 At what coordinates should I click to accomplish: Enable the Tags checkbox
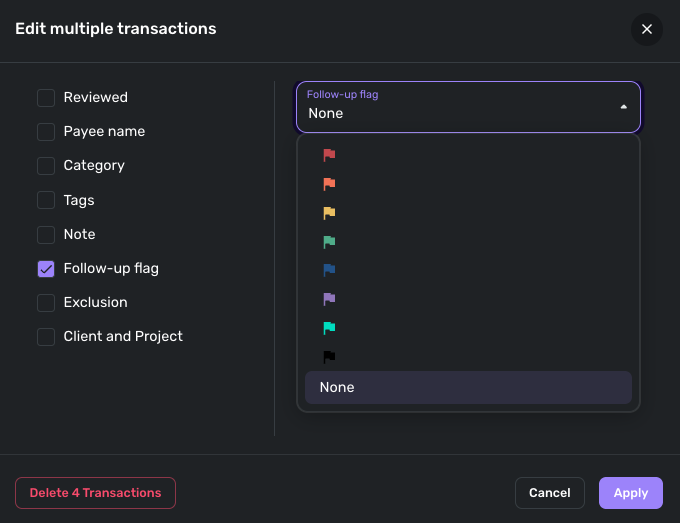pos(46,200)
